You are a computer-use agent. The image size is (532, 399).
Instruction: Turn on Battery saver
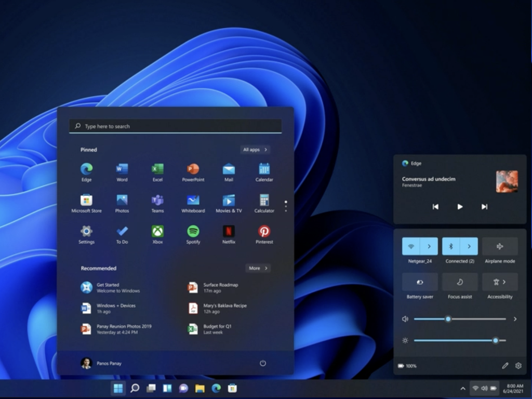(420, 282)
